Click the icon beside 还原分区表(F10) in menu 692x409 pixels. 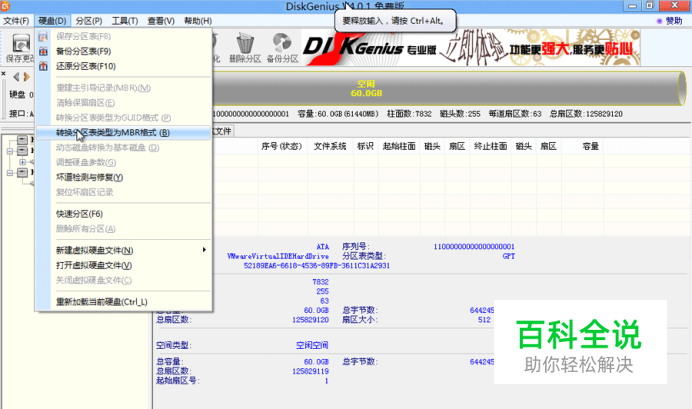click(43, 66)
